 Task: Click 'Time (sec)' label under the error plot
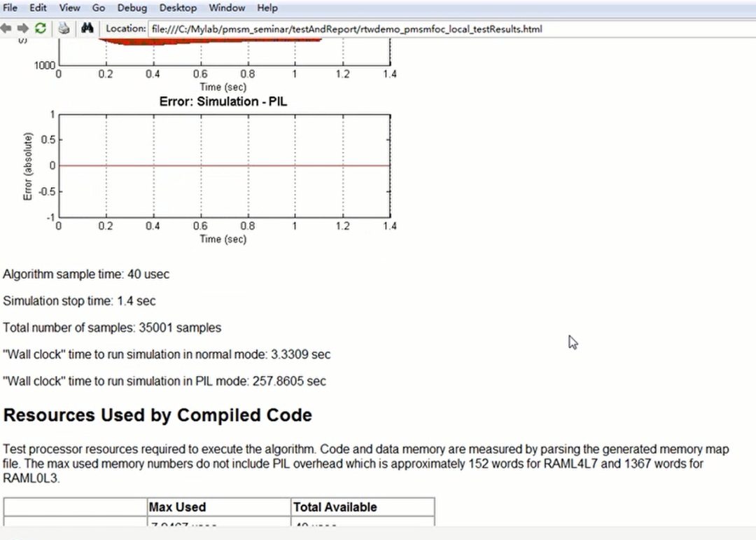[223, 239]
